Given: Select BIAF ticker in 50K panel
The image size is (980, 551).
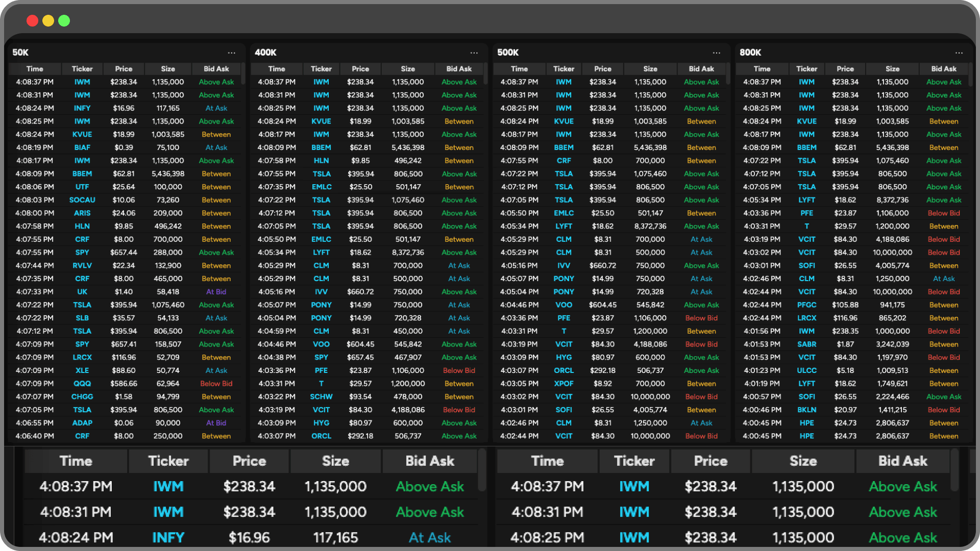Looking at the screenshot, I should pyautogui.click(x=82, y=147).
